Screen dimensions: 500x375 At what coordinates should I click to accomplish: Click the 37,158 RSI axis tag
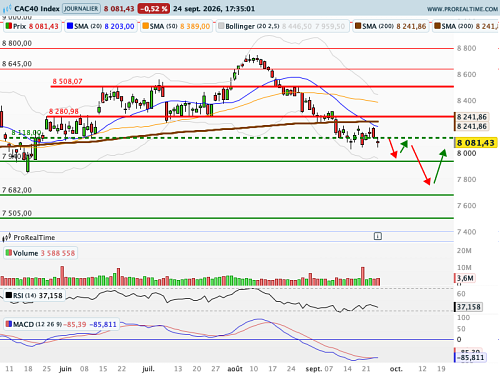pyautogui.click(x=468, y=307)
